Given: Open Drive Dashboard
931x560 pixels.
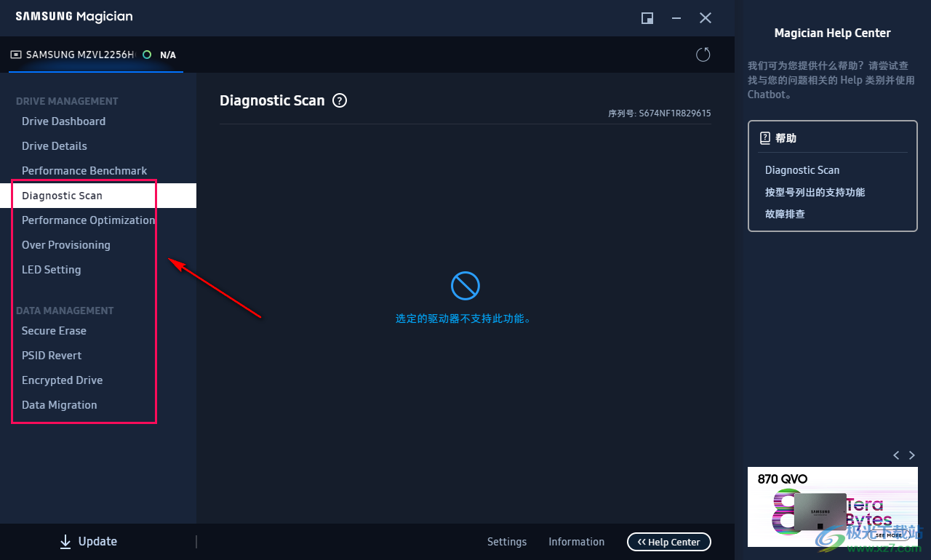Looking at the screenshot, I should point(63,121).
